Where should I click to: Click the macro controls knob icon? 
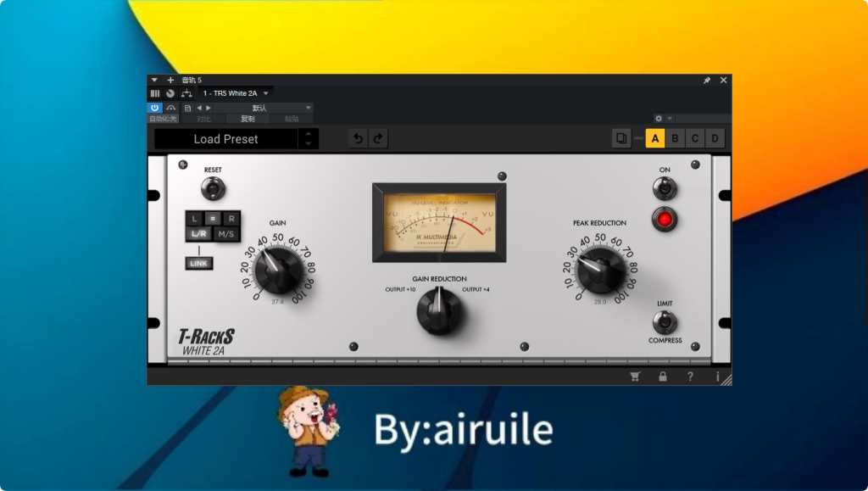click(170, 93)
